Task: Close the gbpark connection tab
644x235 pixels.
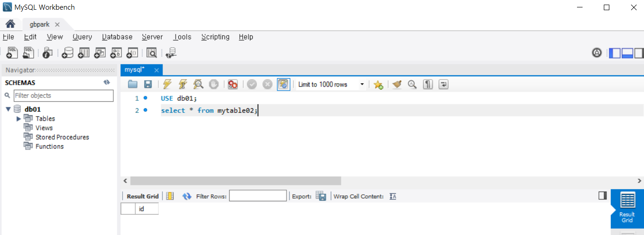Action: (57, 25)
